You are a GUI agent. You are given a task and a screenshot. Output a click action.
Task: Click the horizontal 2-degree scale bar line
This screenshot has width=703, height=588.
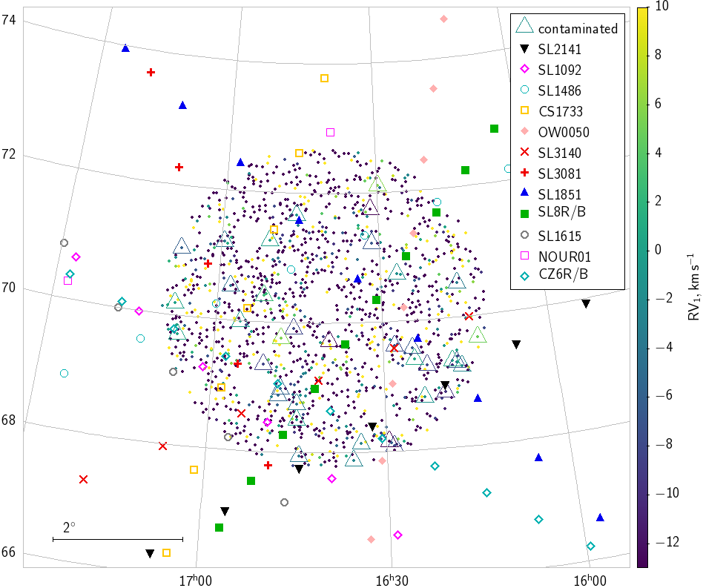coord(118,539)
